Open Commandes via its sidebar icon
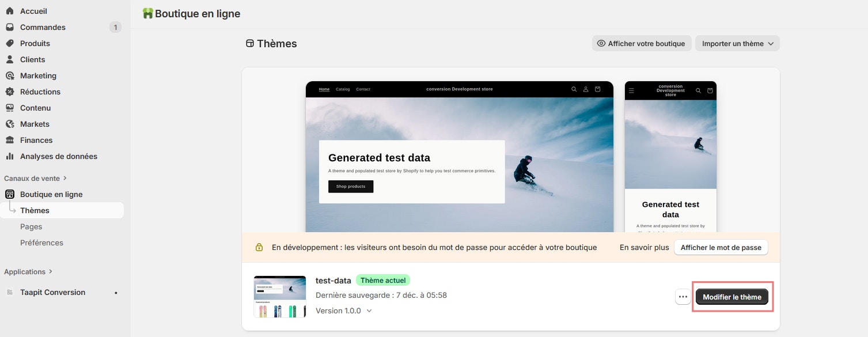Screen dimensions: 868x337 pyautogui.click(x=9, y=27)
